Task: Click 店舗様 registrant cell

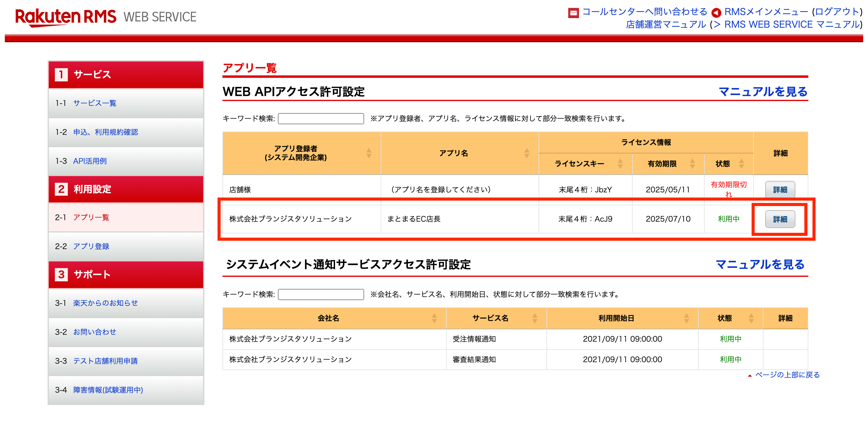Action: pos(302,190)
